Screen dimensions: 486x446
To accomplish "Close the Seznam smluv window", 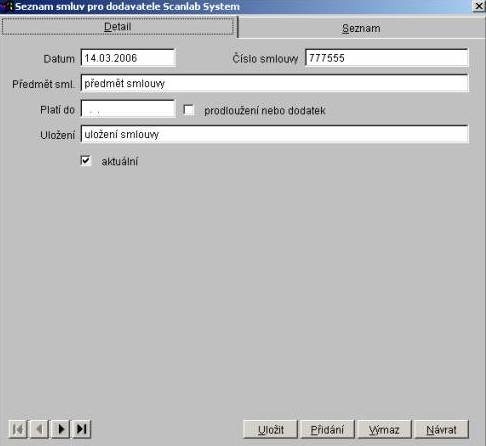I will 479,6.
